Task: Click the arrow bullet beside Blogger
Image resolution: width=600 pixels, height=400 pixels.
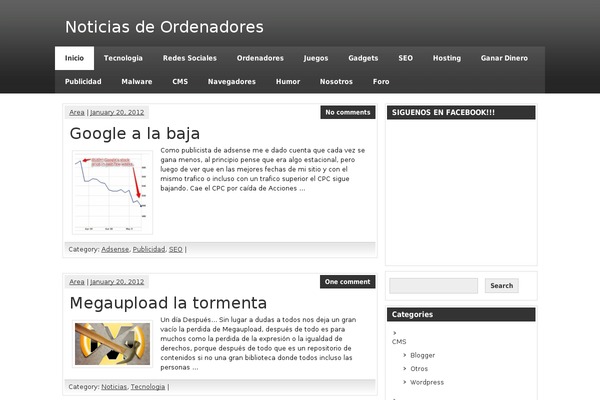Action: [404, 355]
